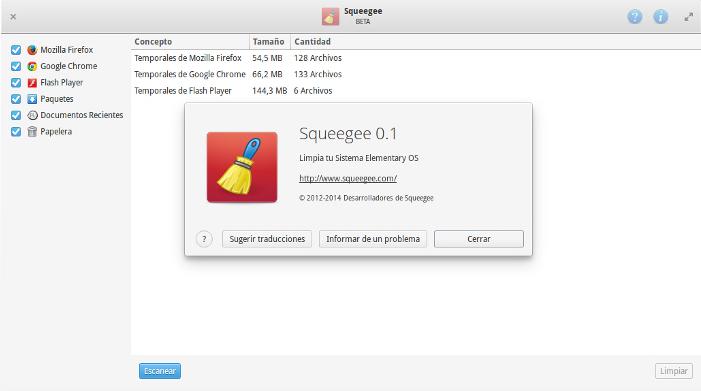Image resolution: width=701 pixels, height=391 pixels.
Task: Click the 66,2 MB size cell
Action: pos(267,74)
